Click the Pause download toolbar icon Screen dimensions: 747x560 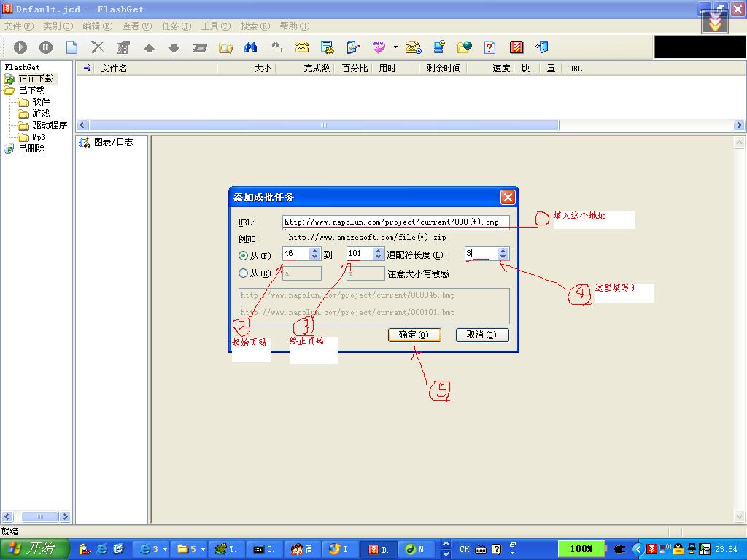[46, 47]
